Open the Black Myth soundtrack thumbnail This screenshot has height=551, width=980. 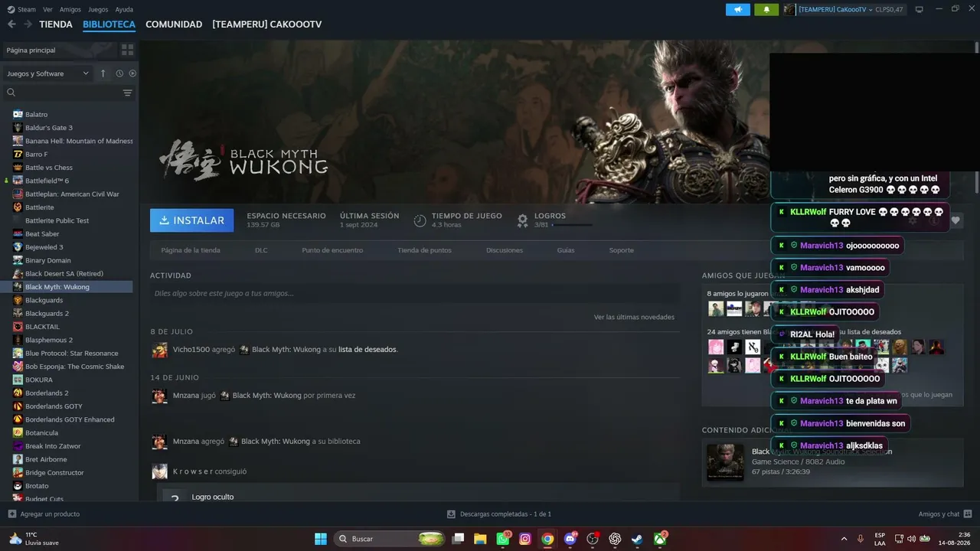[724, 462]
